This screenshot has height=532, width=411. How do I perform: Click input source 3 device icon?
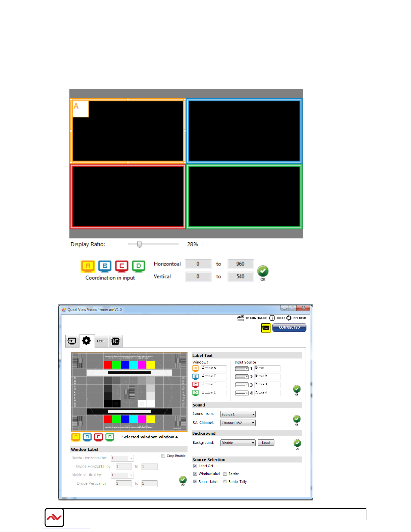(x=242, y=385)
